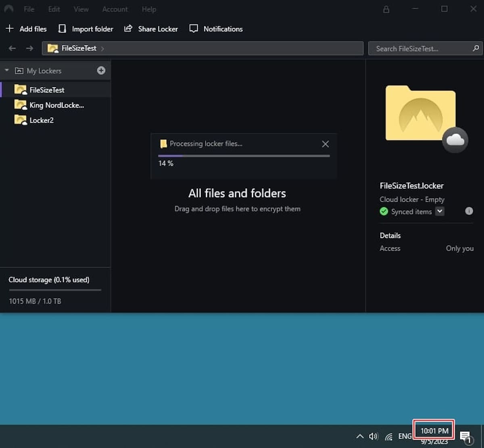Click Add files button

pos(26,29)
